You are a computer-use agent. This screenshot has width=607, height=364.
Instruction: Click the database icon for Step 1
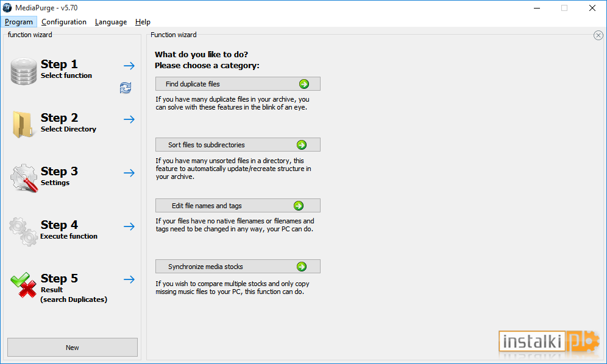click(24, 71)
